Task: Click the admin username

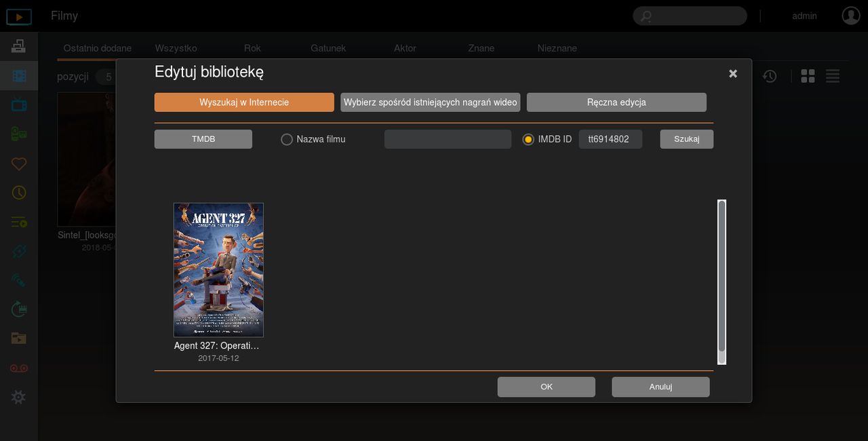Action: [x=804, y=16]
